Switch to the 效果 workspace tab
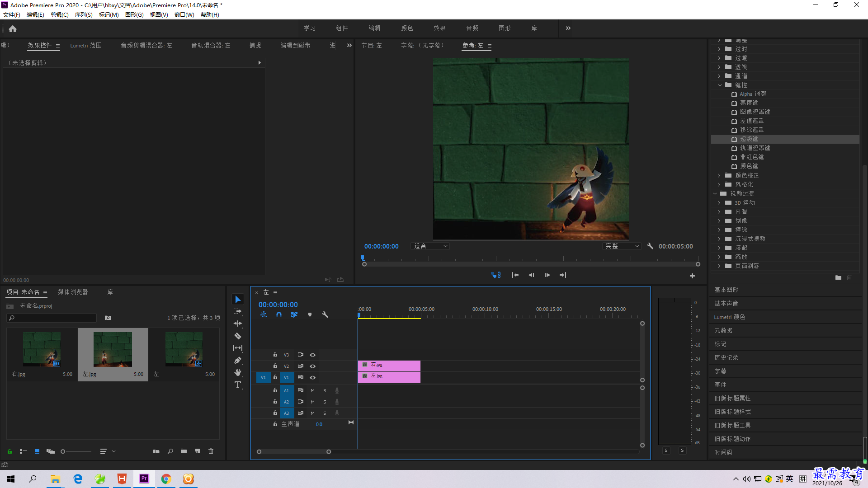Screen dimensions: 868x488 (x=439, y=28)
